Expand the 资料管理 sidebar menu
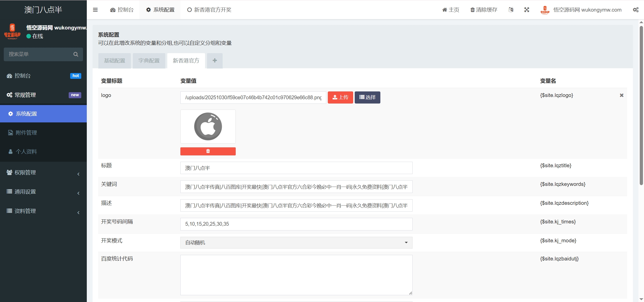 [43, 211]
